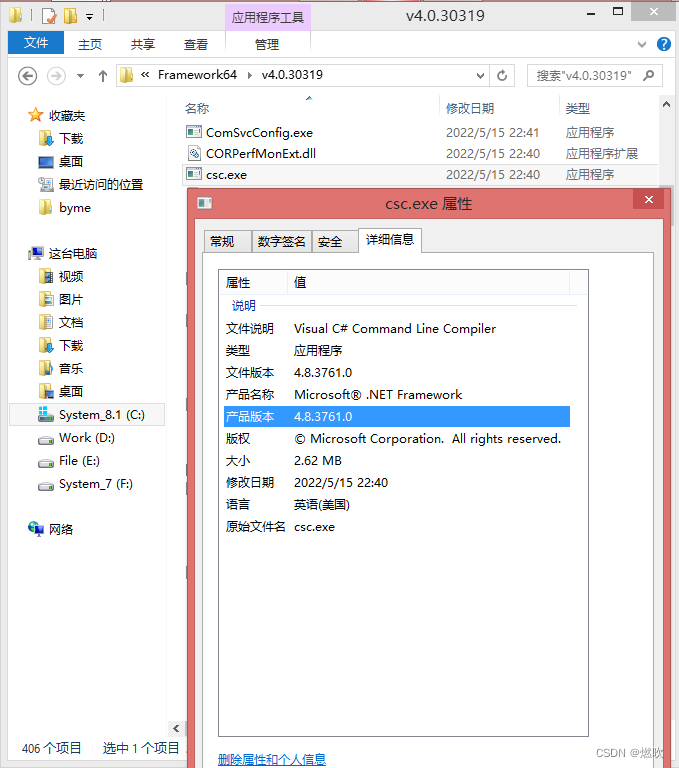Go up one folder level
The height and width of the screenshot is (768, 679).
click(x=102, y=76)
